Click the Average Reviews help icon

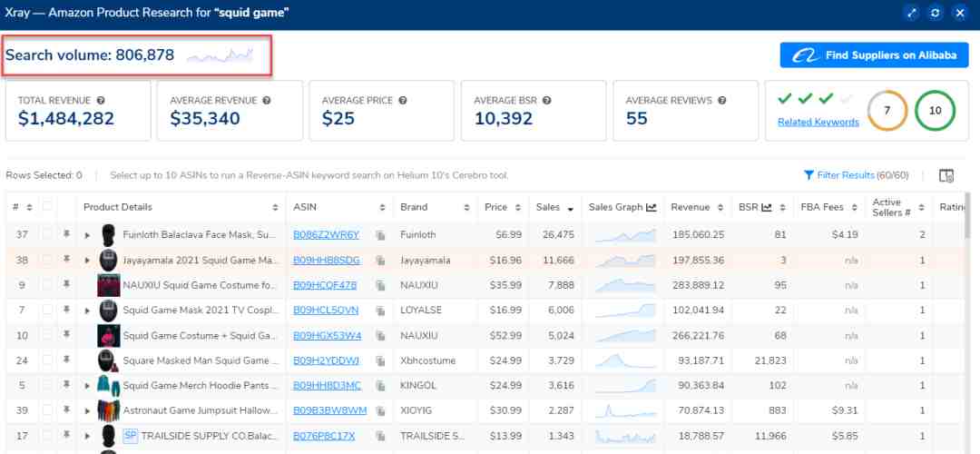click(722, 100)
